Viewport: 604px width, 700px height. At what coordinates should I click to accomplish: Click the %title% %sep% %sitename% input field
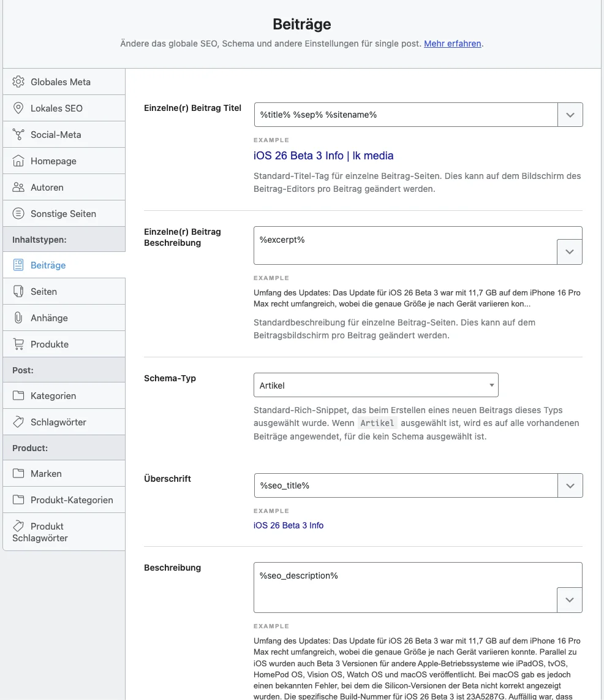[406, 115]
